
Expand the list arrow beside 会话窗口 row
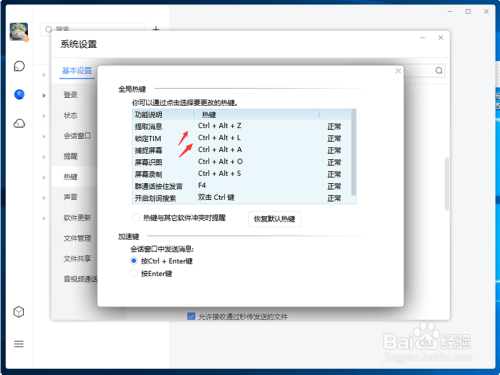coord(44,136)
